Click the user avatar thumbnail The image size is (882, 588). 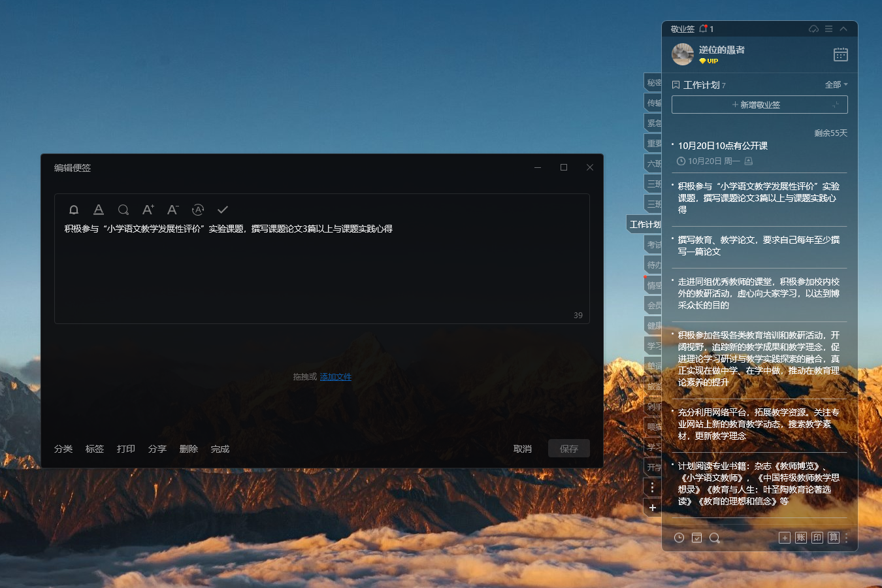tap(683, 54)
